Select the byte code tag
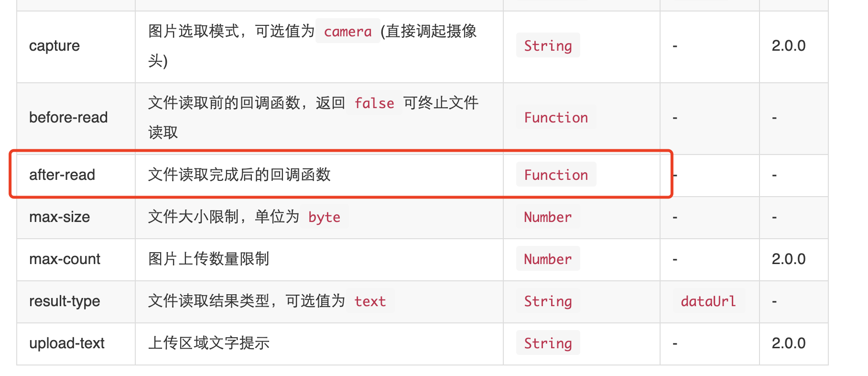Viewport: 868px width, 376px height. click(324, 217)
